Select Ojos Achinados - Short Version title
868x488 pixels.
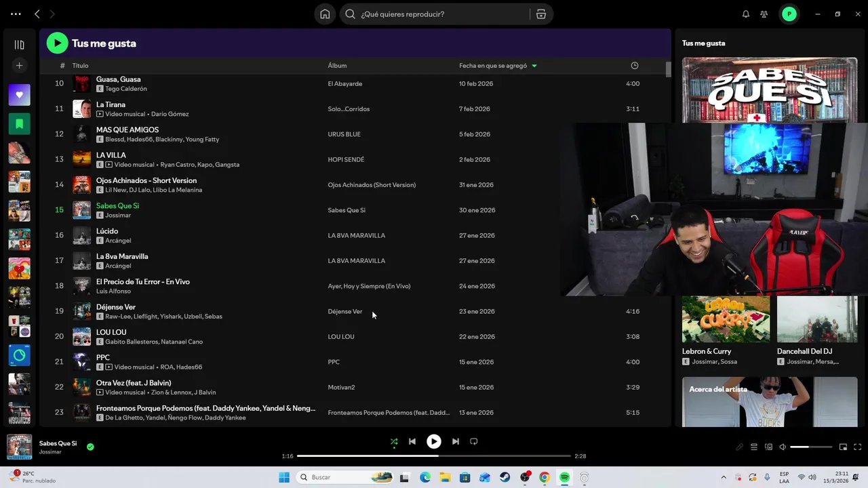[146, 181]
